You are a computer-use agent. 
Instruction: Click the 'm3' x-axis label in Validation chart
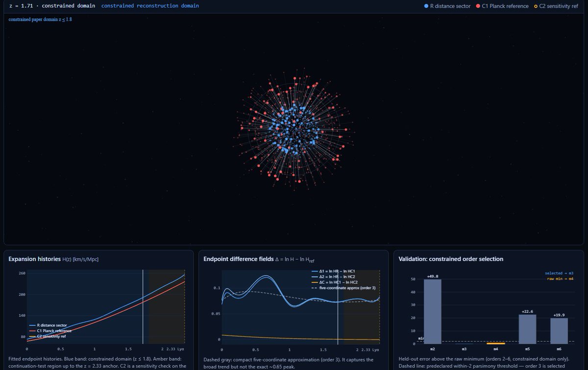(464, 349)
